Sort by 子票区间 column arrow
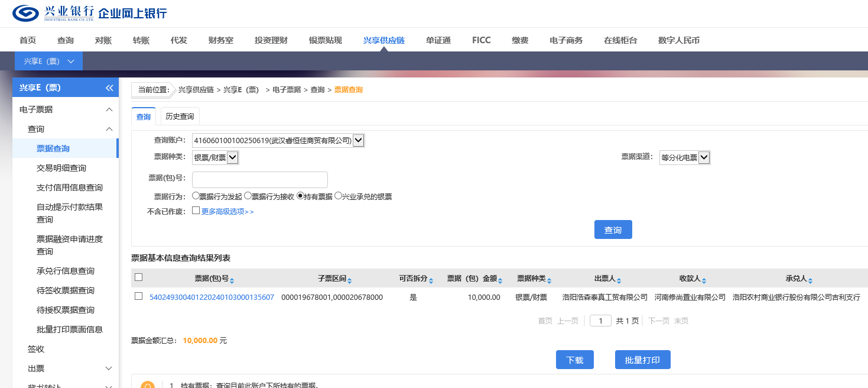The width and height of the screenshot is (868, 388). click(x=350, y=280)
